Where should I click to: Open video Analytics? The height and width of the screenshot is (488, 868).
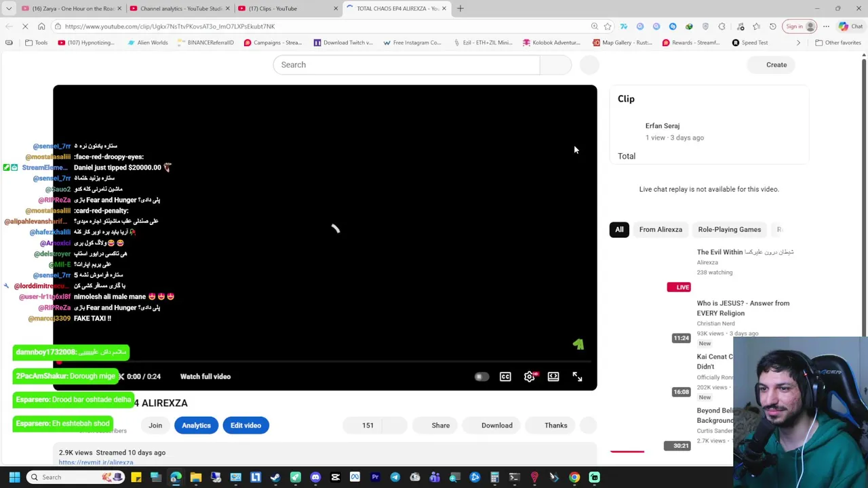pos(196,426)
